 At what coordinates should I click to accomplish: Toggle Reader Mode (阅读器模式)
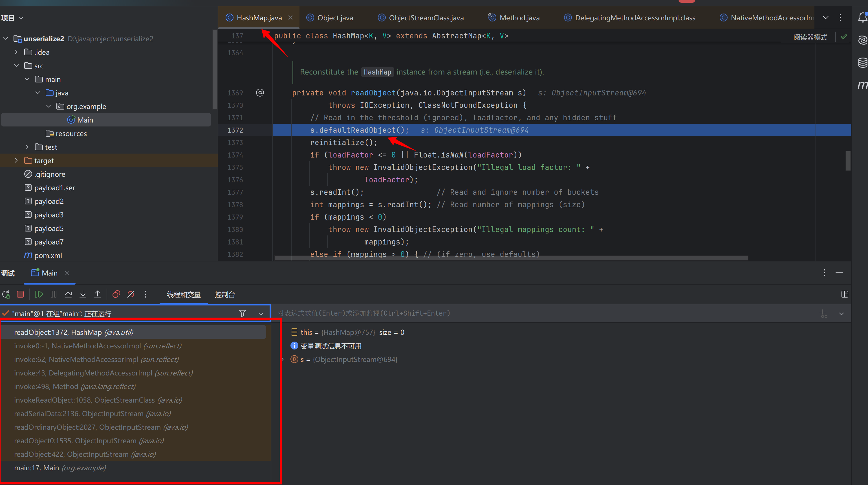pos(810,37)
